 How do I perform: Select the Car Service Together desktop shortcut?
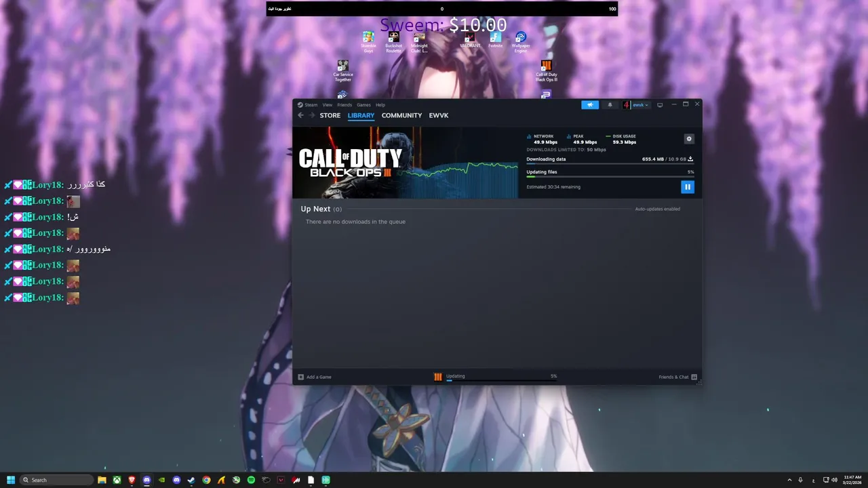coord(342,70)
